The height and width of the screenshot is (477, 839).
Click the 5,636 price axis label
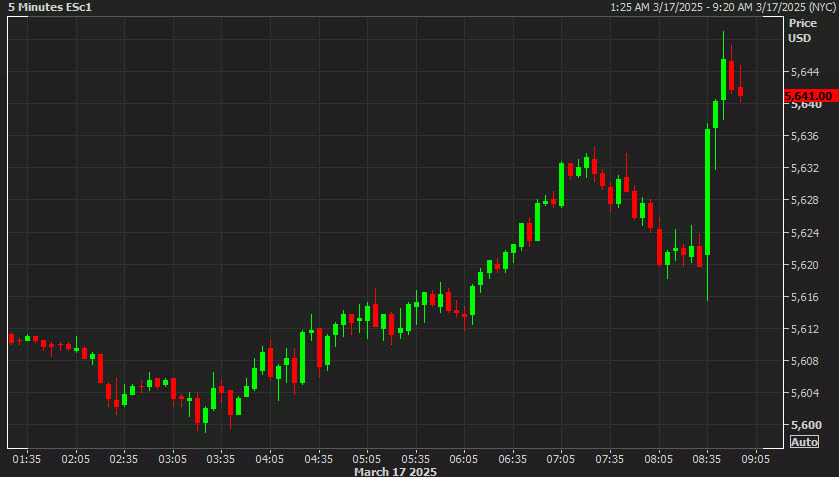[805, 136]
